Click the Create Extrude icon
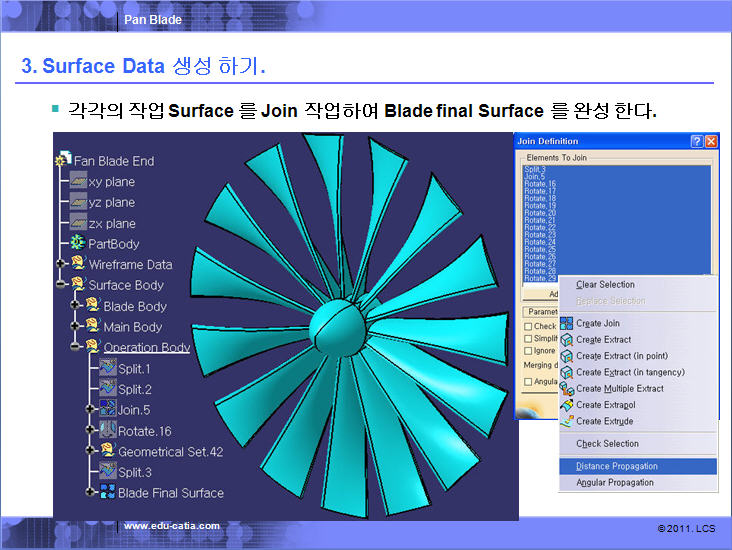The image size is (732, 550). point(567,421)
